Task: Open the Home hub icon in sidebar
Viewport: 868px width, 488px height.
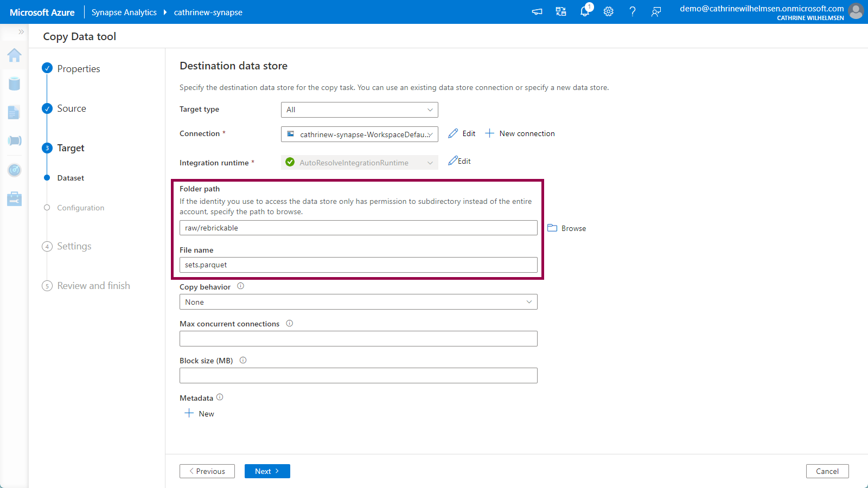Action: pyautogui.click(x=15, y=55)
